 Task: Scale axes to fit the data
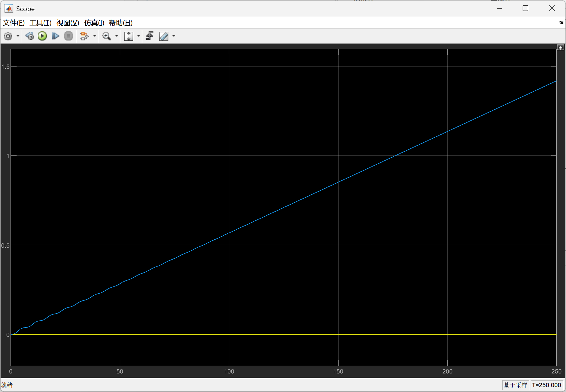(129, 36)
